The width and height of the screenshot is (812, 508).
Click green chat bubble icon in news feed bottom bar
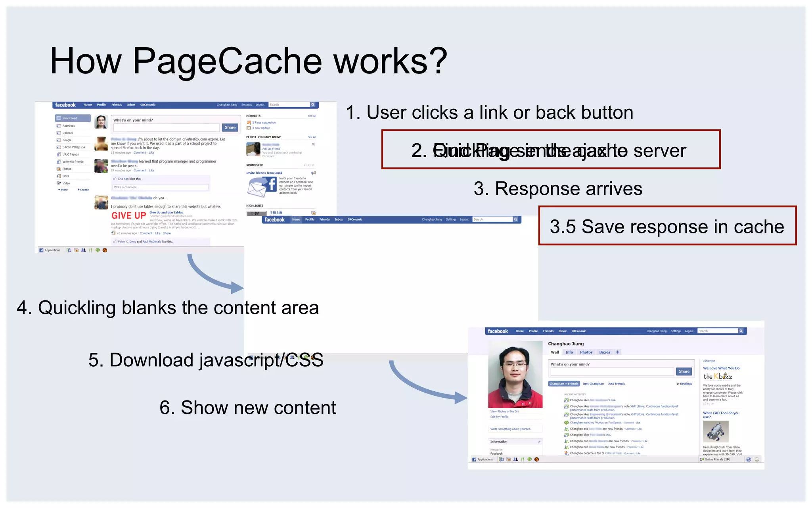[x=98, y=250]
